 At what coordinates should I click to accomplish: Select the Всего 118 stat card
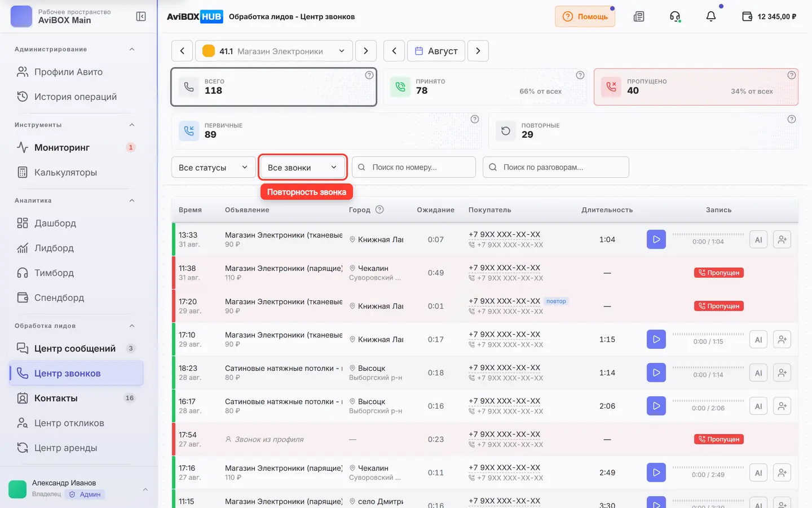(274, 87)
